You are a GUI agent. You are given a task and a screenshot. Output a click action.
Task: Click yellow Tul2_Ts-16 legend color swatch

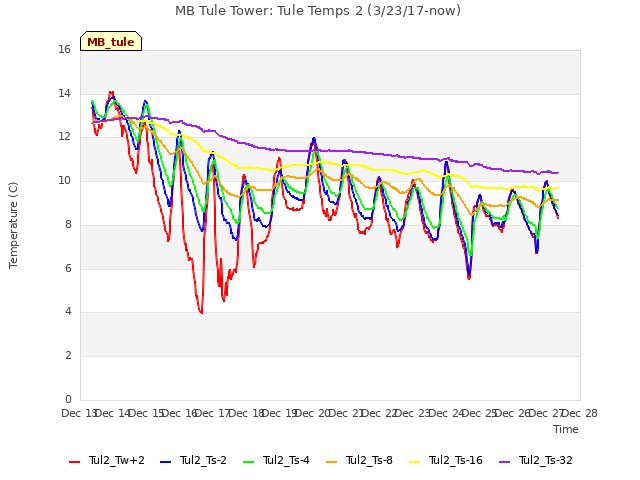414,462
